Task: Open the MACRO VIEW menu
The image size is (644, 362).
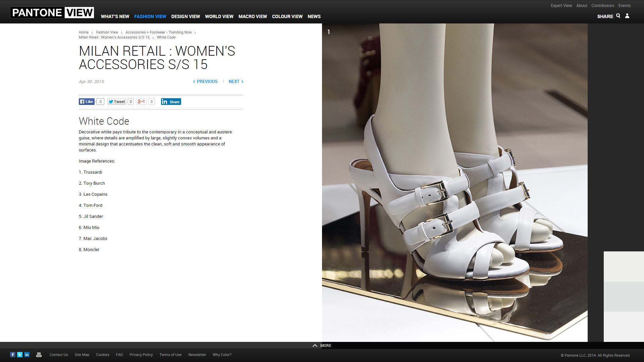Action: coord(253,16)
